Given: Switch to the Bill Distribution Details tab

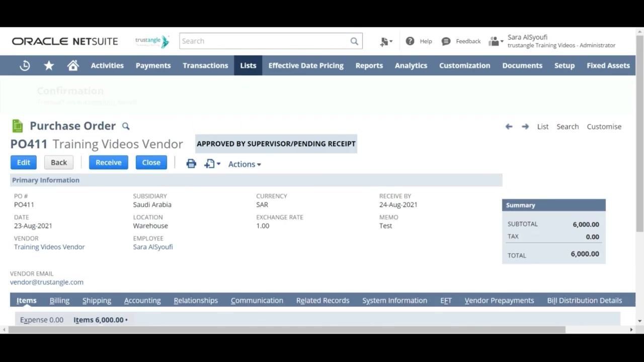Looking at the screenshot, I should coord(585,300).
